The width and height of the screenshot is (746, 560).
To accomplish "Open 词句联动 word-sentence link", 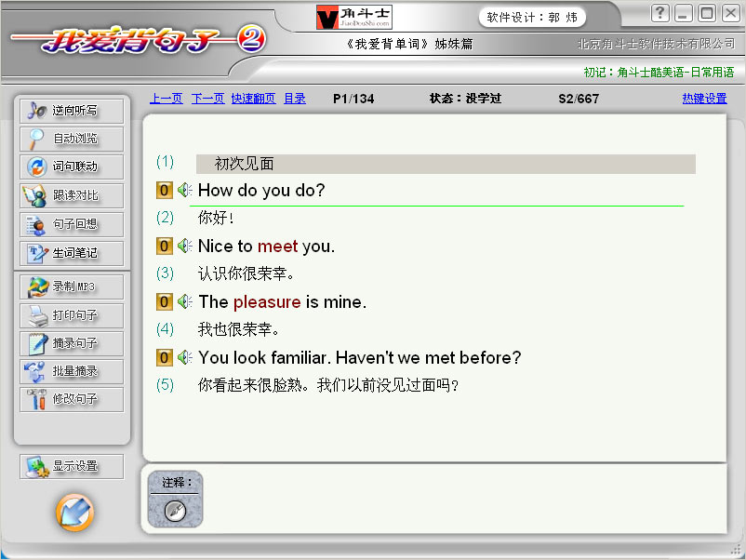I will [x=72, y=167].
